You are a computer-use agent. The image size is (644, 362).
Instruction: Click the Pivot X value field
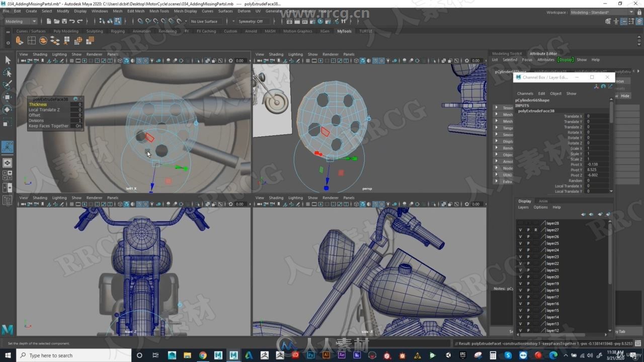click(x=597, y=164)
